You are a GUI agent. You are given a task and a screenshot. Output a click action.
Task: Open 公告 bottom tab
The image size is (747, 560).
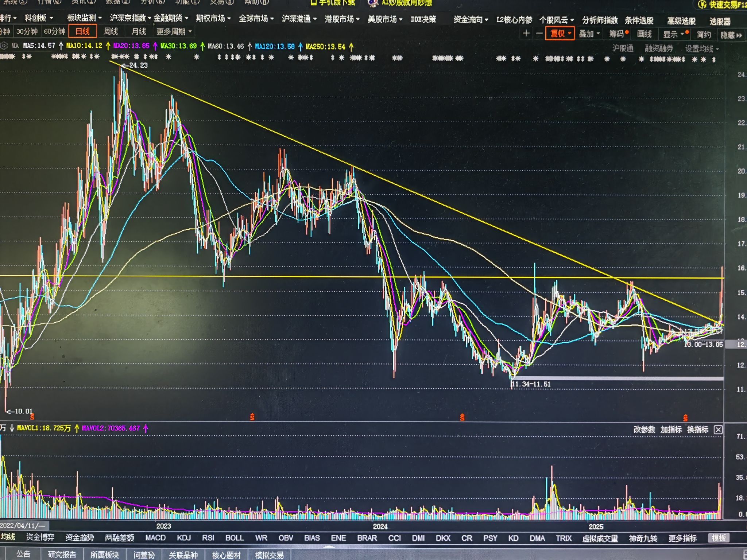[x=23, y=554]
